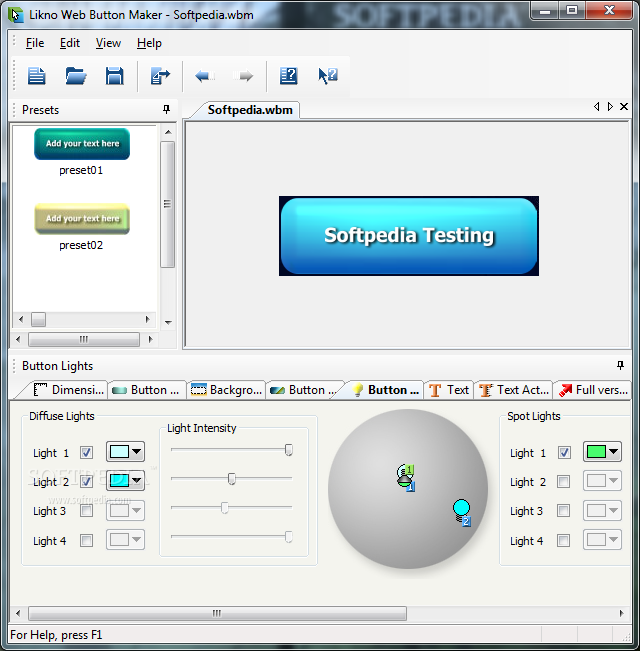
Task: Click Presets list scroll down arrow
Action: pyautogui.click(x=168, y=323)
